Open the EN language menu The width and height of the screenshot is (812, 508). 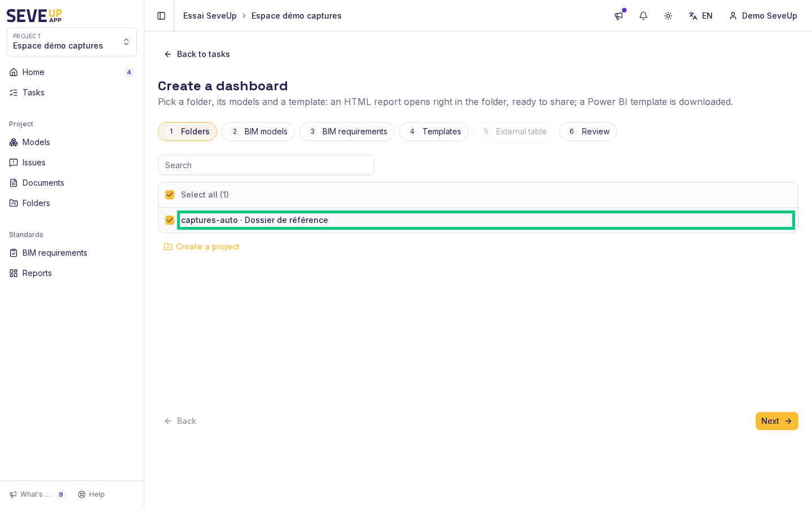click(x=701, y=16)
